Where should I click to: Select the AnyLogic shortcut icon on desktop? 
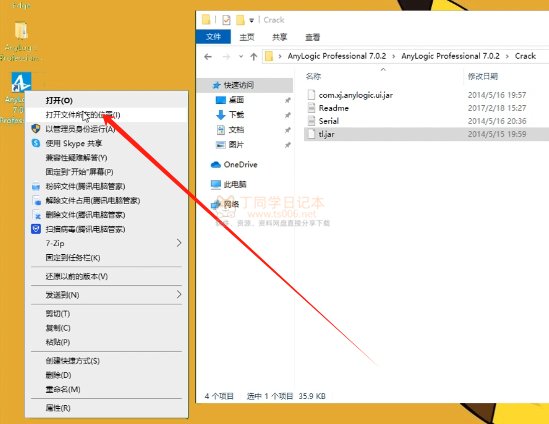coord(21,82)
